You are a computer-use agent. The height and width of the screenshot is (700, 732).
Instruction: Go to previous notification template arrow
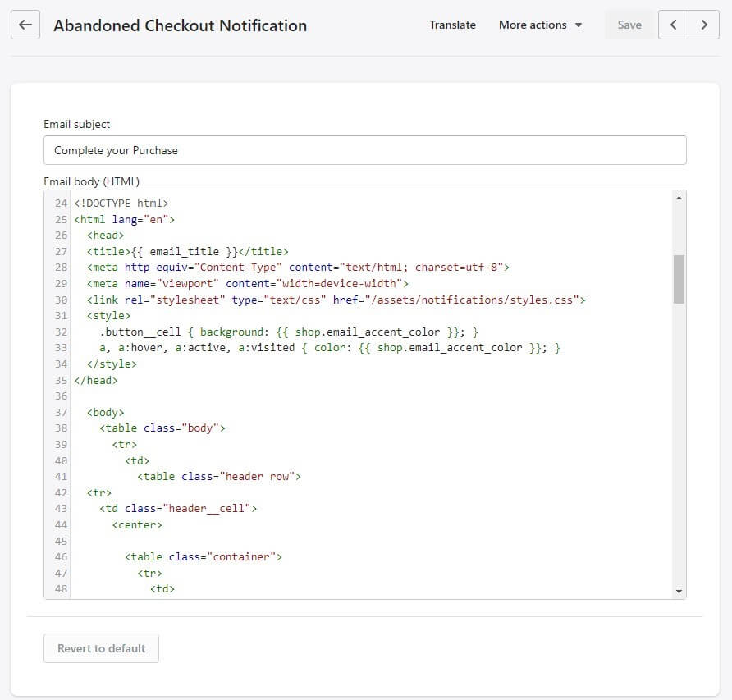tap(673, 25)
